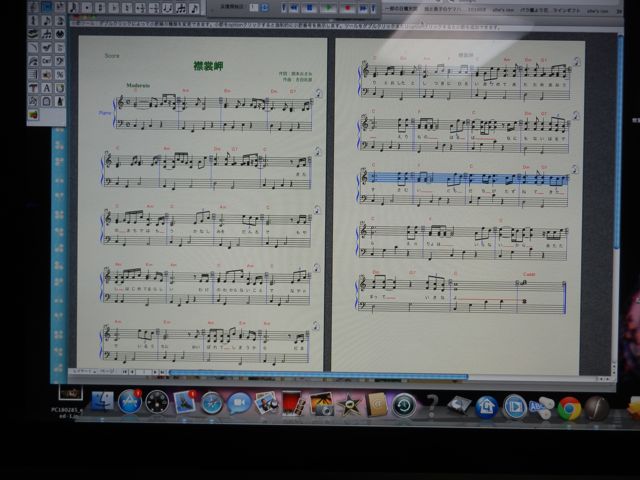Open Safari from the Dock

tap(211, 403)
